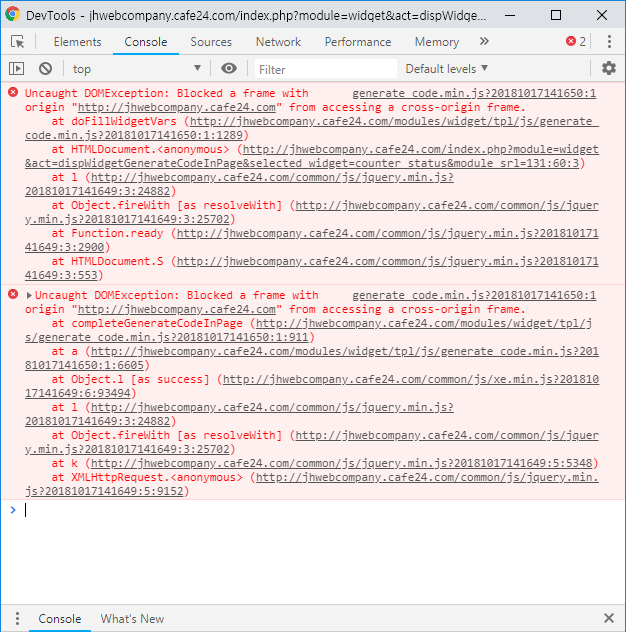Image resolution: width=626 pixels, height=632 pixels.
Task: Switch to the Elements tab
Action: point(77,42)
